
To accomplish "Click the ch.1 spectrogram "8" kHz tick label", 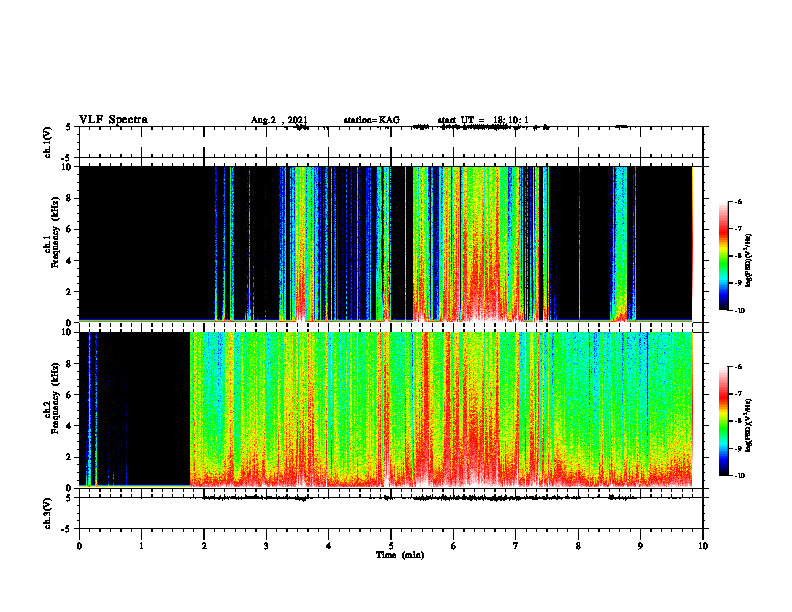I will (x=70, y=198).
